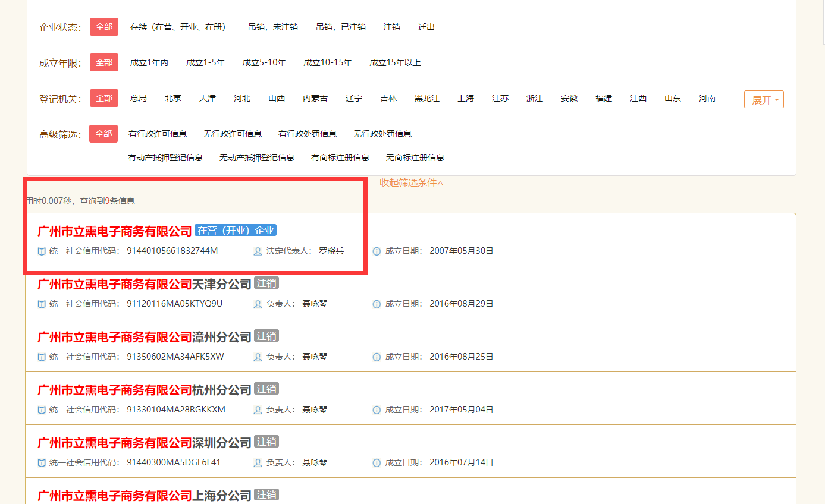Expand more registration authorities via 展开
The image size is (825, 504).
click(763, 99)
